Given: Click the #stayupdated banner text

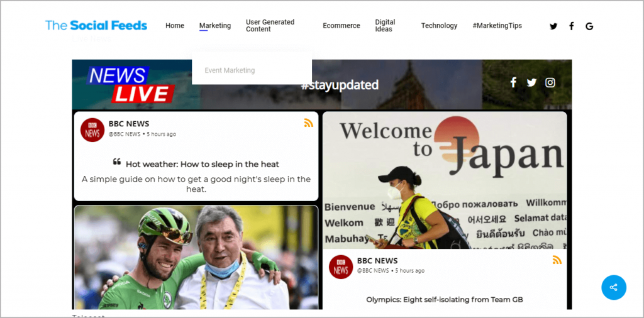Looking at the screenshot, I should (x=340, y=85).
